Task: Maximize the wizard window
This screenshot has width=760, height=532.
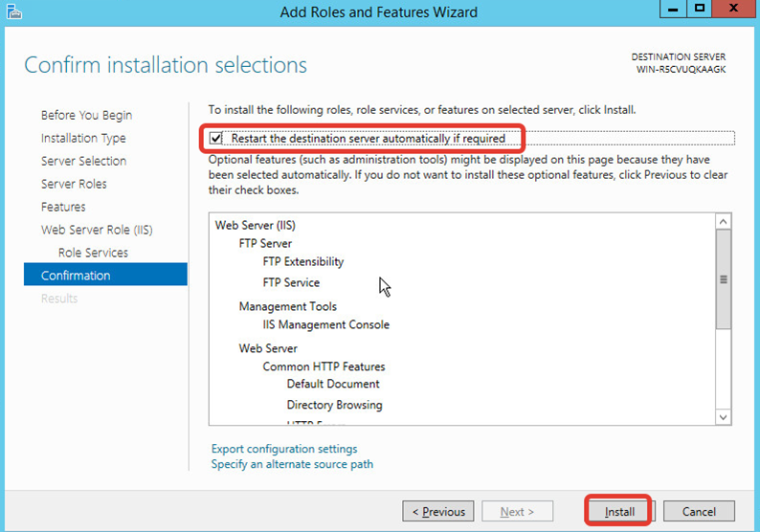Action: (701, 9)
